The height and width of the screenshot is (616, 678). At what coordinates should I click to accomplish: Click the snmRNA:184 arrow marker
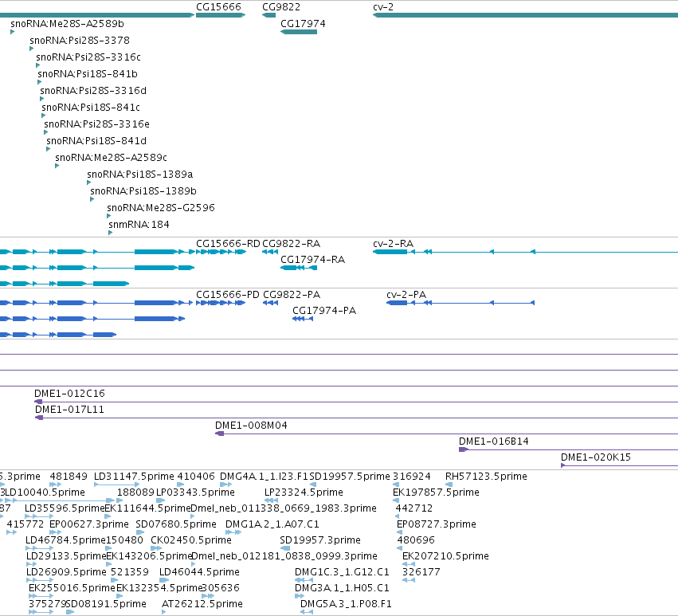click(x=110, y=233)
